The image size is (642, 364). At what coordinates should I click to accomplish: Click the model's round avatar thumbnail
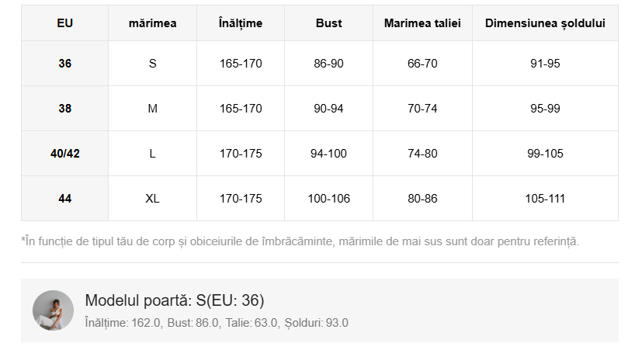tap(53, 310)
